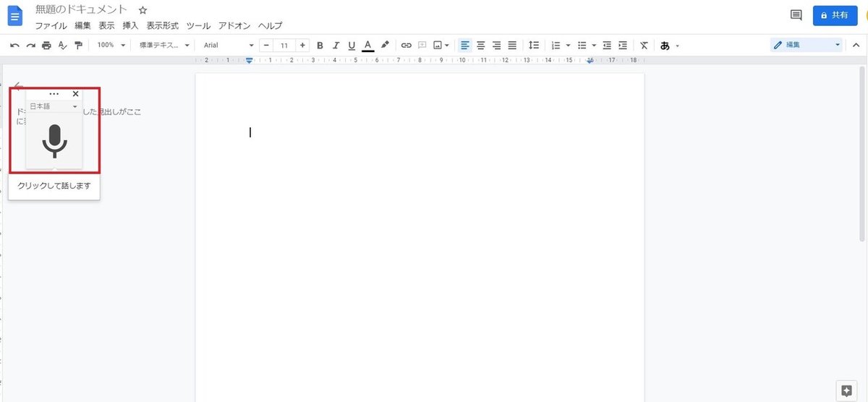Apply a bulleted list
This screenshot has height=402, width=868.
click(x=582, y=45)
